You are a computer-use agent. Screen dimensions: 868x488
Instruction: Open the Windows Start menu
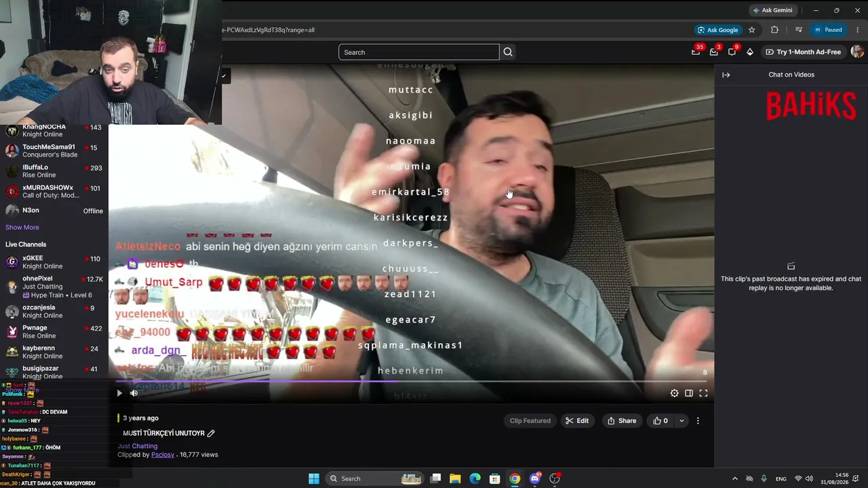click(314, 479)
